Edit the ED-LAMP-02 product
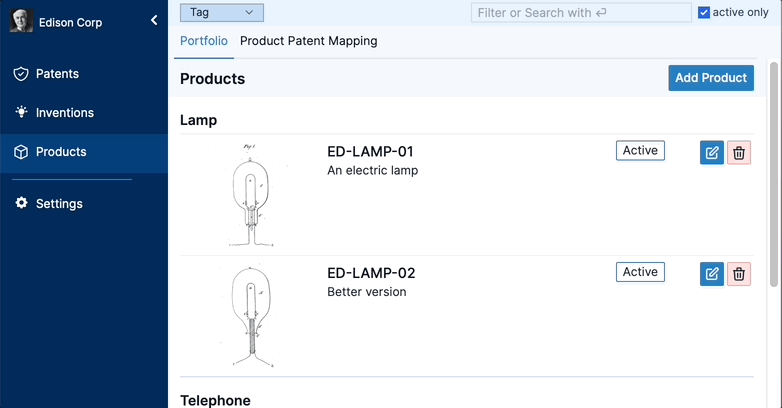The height and width of the screenshot is (408, 782). (x=712, y=274)
